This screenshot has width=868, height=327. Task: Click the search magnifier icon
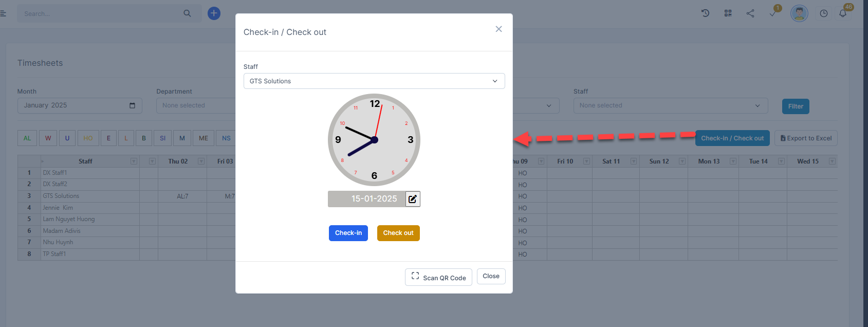pyautogui.click(x=187, y=13)
